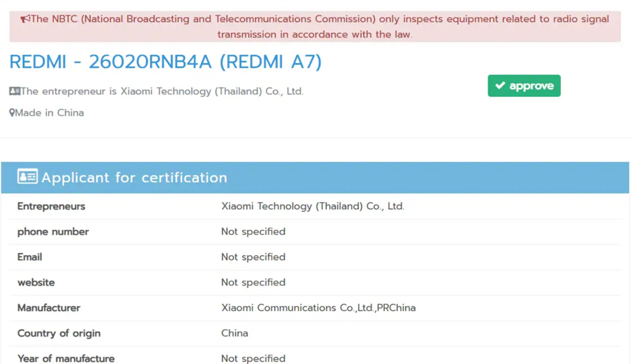This screenshot has height=364, width=633.
Task: Select the 'Country of origin' row label
Action: (59, 334)
